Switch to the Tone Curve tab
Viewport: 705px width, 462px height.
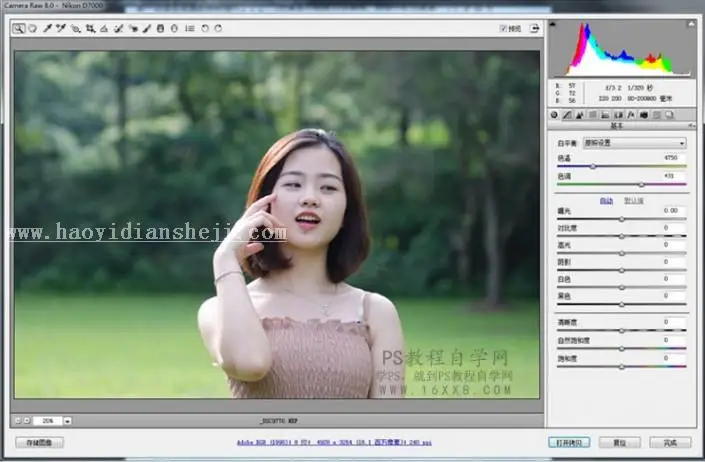[567, 115]
